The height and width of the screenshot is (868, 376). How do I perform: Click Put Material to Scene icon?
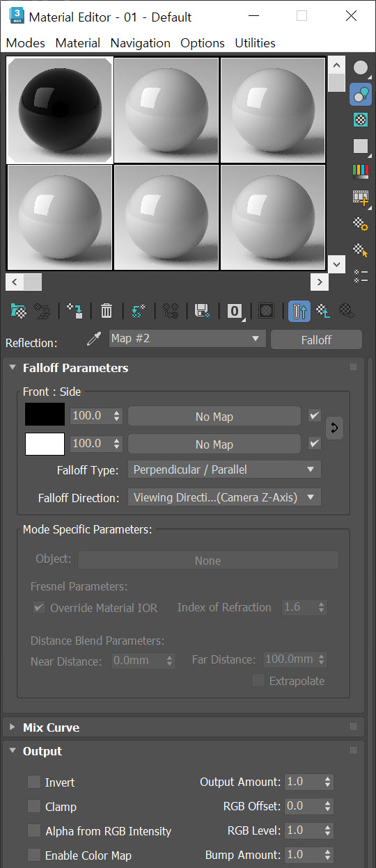[x=42, y=311]
